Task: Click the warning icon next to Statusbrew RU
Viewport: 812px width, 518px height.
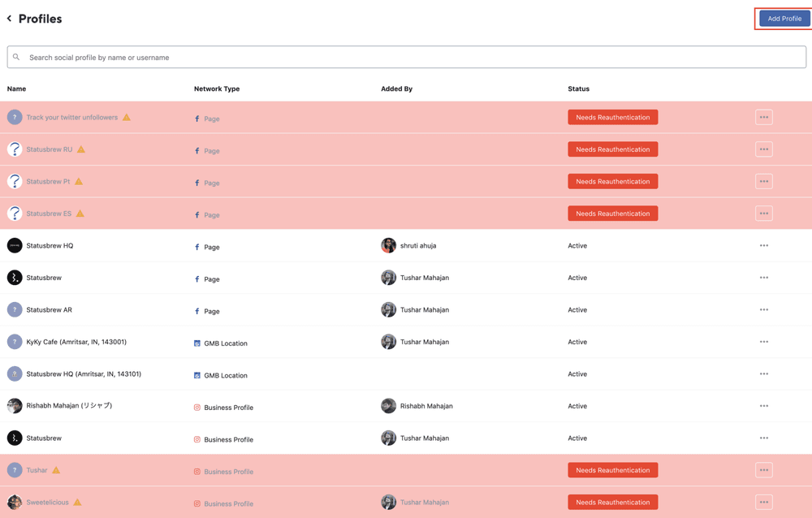Action: click(x=81, y=149)
